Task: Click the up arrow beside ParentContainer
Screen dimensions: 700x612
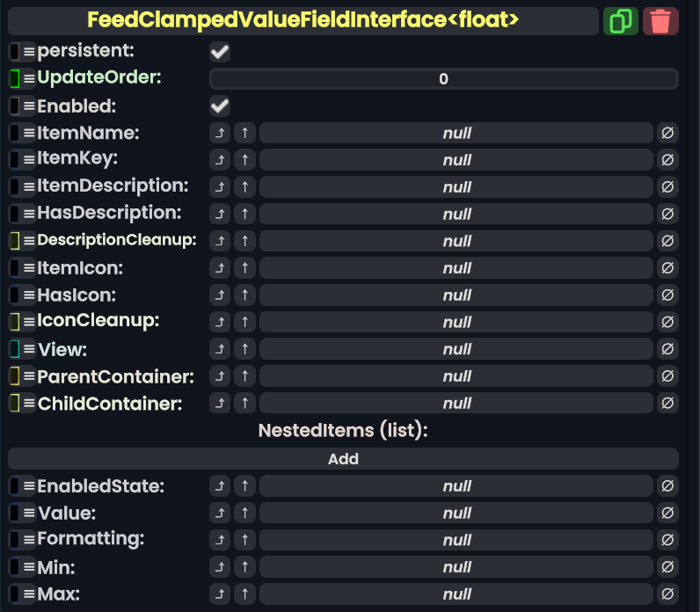Action: click(245, 376)
